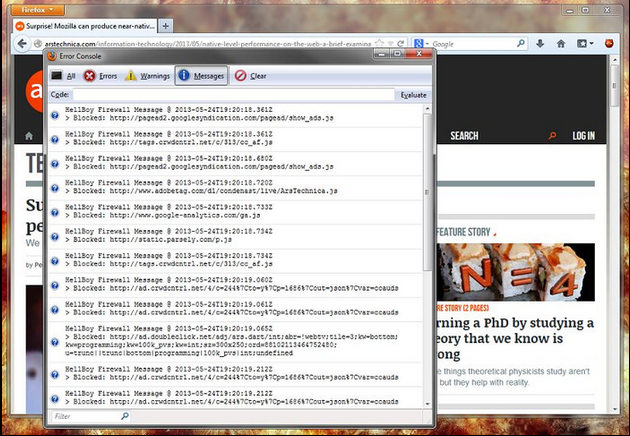Click the Evaluate button
The width and height of the screenshot is (630, 436).
[x=413, y=95]
